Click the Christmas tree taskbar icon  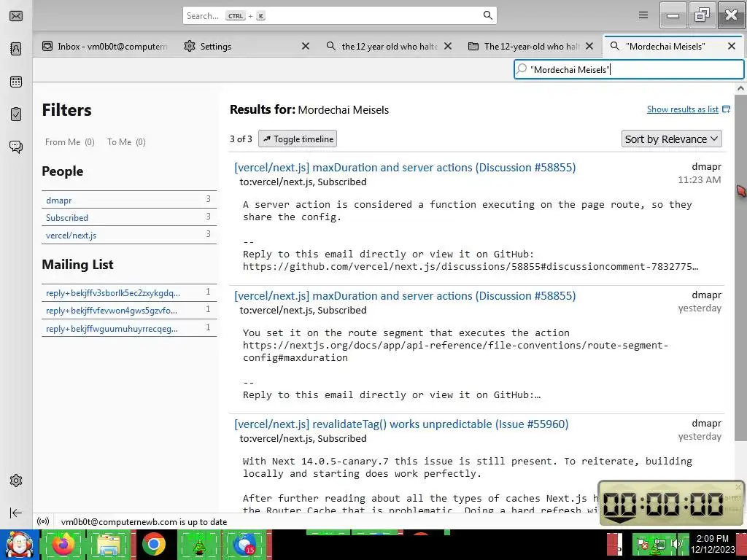click(198, 545)
